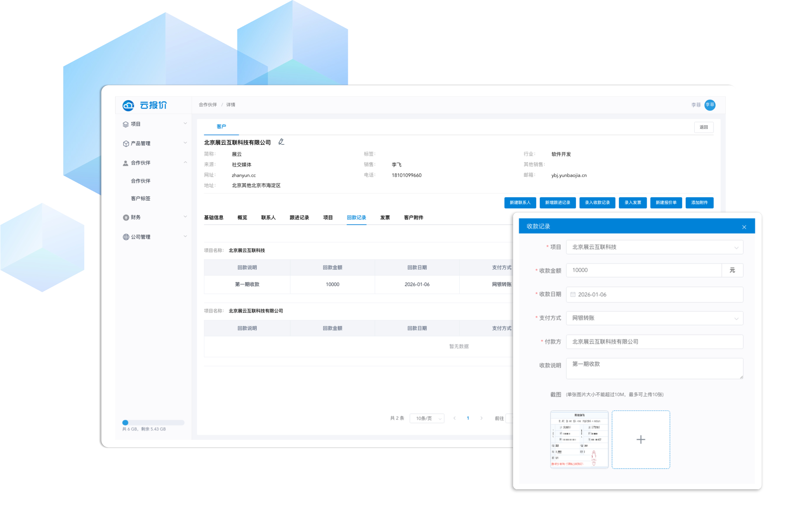Click the 公司管理 globe icon in sidebar
812x520 pixels.
126,237
